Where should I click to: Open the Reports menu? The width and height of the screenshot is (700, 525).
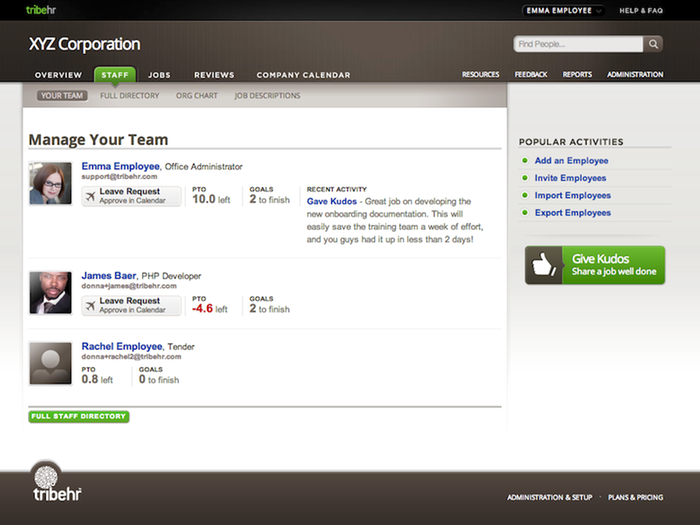coord(577,75)
